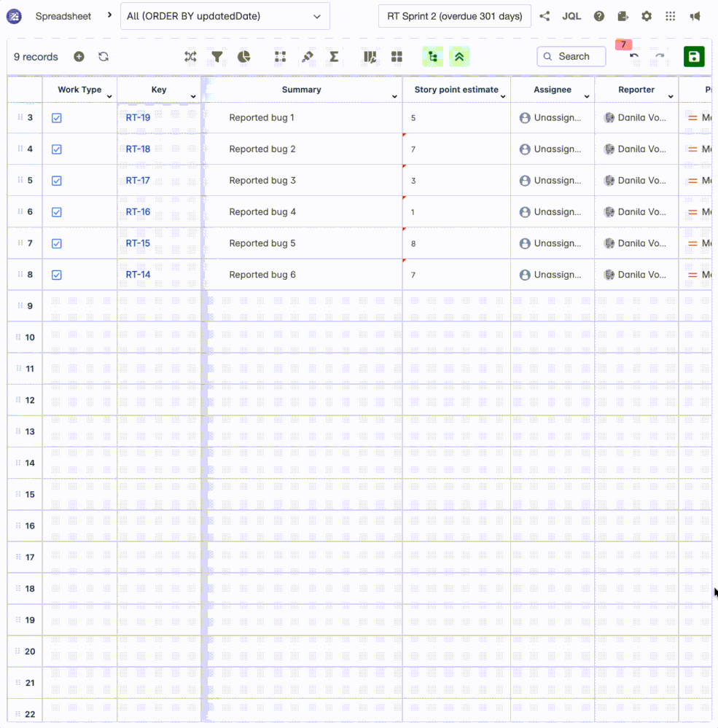Click the grouping squares toolbar icon

click(280, 57)
